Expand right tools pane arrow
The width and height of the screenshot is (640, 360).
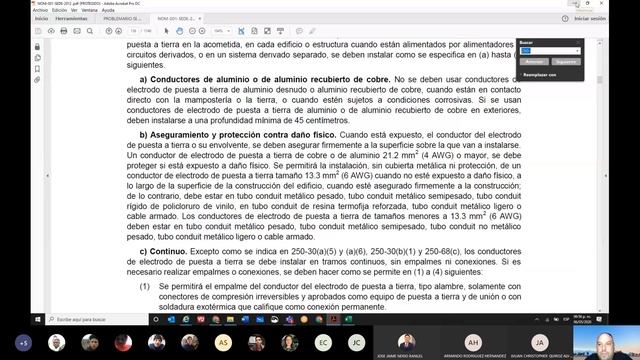pos(605,176)
